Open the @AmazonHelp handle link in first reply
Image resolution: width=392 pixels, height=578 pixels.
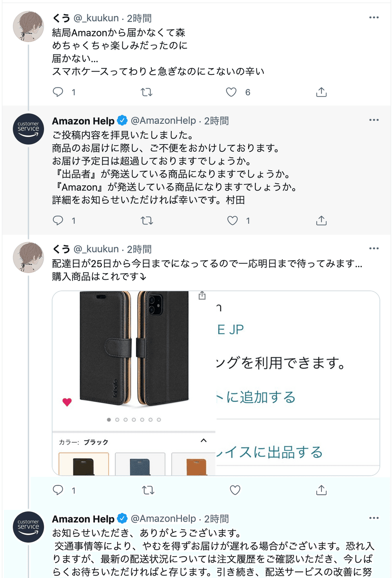[163, 121]
